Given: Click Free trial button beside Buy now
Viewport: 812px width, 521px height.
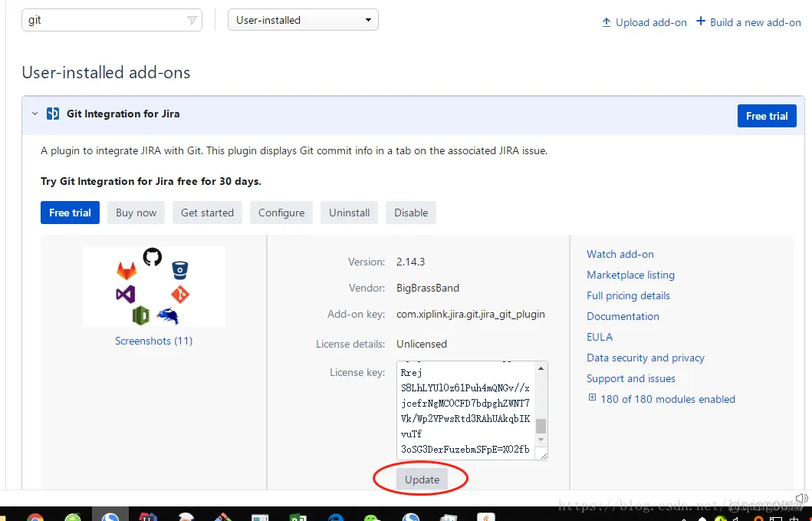Looking at the screenshot, I should coord(70,213).
